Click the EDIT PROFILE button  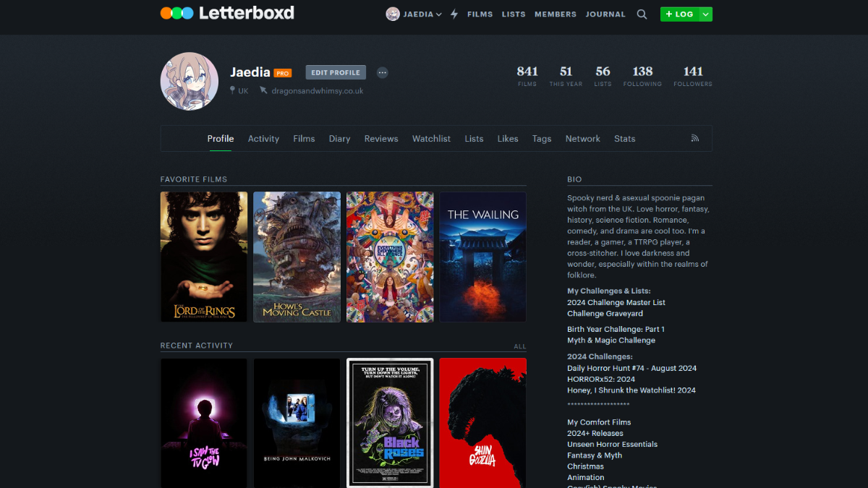pyautogui.click(x=336, y=72)
